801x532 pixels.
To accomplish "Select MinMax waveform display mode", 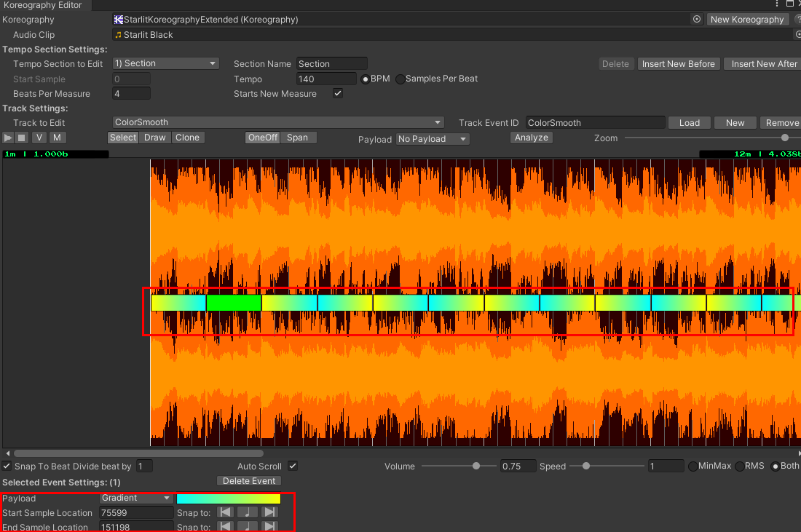I will pos(693,467).
